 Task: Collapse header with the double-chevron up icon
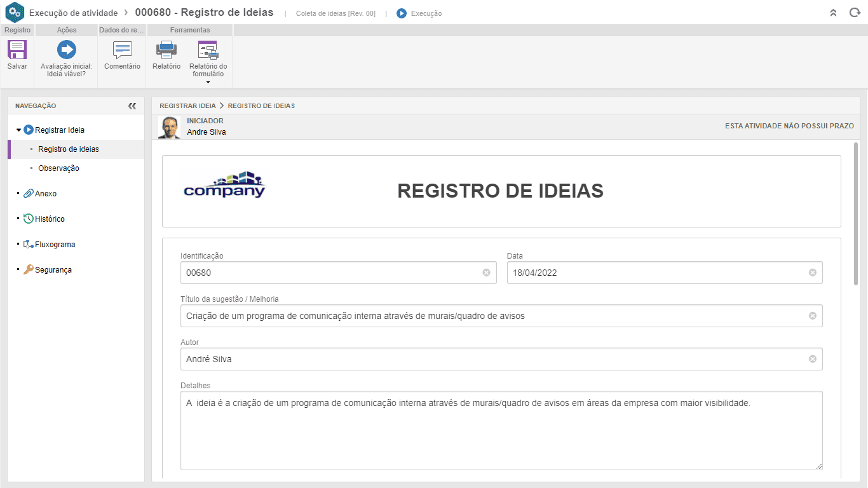pyautogui.click(x=833, y=13)
